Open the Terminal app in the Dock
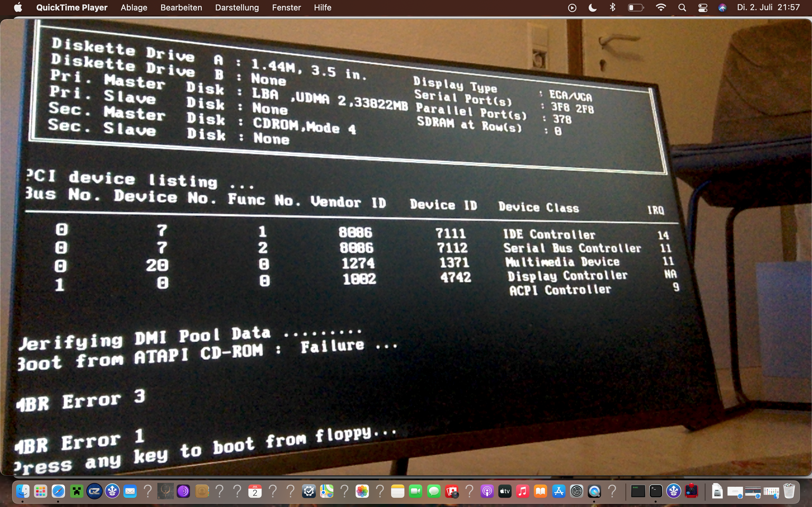Viewport: 812px width, 507px height. tap(655, 491)
